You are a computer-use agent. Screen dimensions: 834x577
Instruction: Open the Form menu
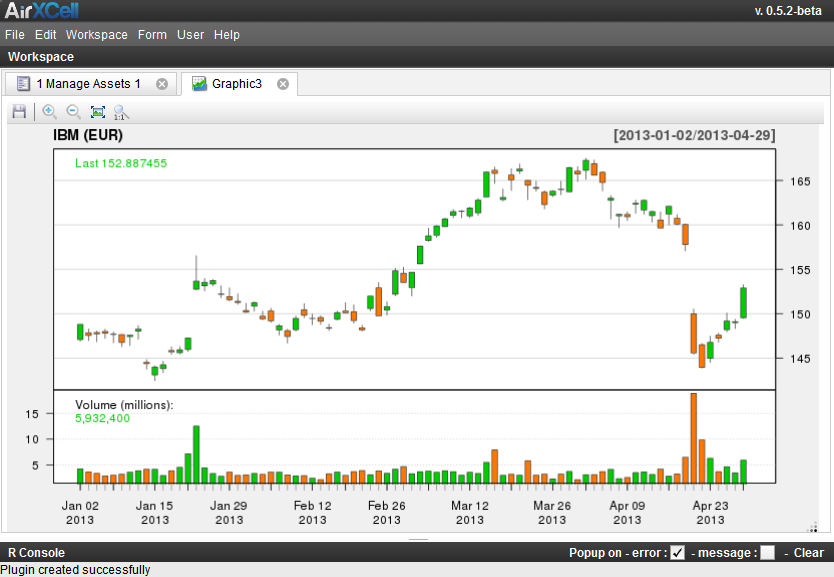152,35
